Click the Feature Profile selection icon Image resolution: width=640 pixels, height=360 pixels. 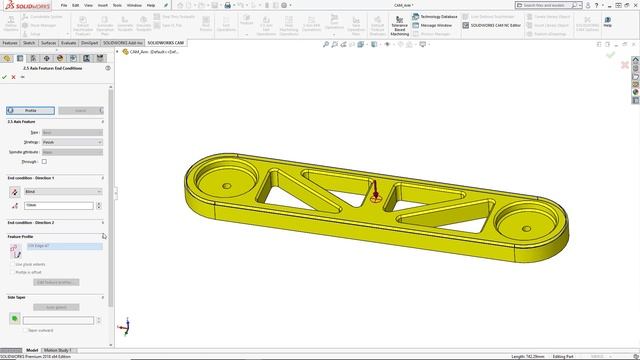point(16,251)
